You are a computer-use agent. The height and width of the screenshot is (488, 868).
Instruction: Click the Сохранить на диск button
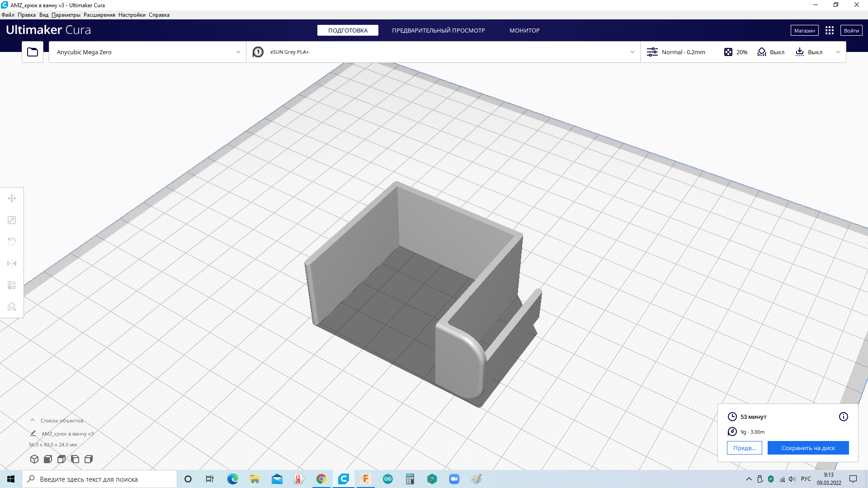808,448
